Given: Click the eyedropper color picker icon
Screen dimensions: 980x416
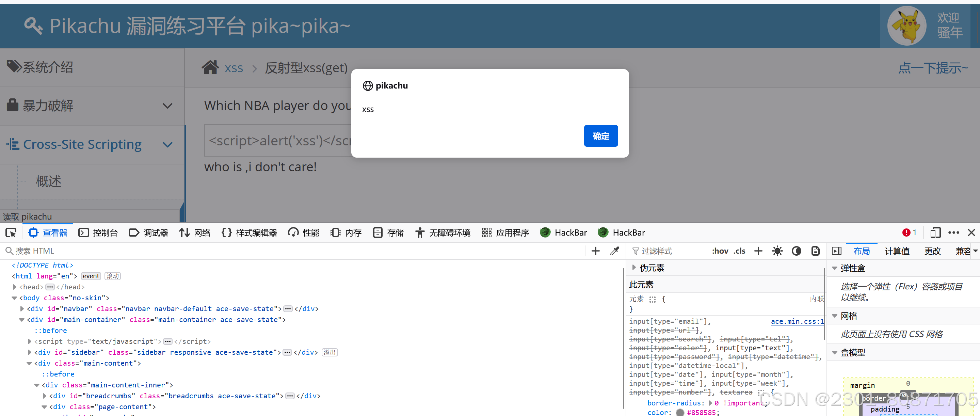Looking at the screenshot, I should tap(614, 251).
